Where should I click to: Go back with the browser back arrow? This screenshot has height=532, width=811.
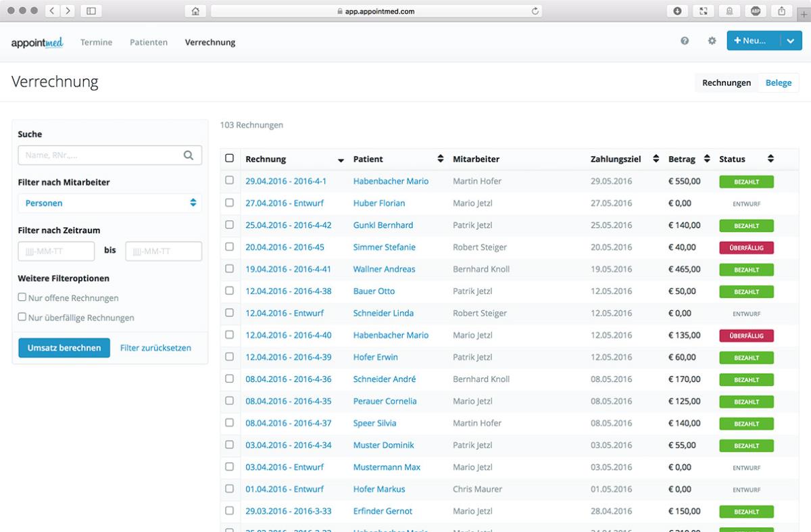tap(53, 11)
